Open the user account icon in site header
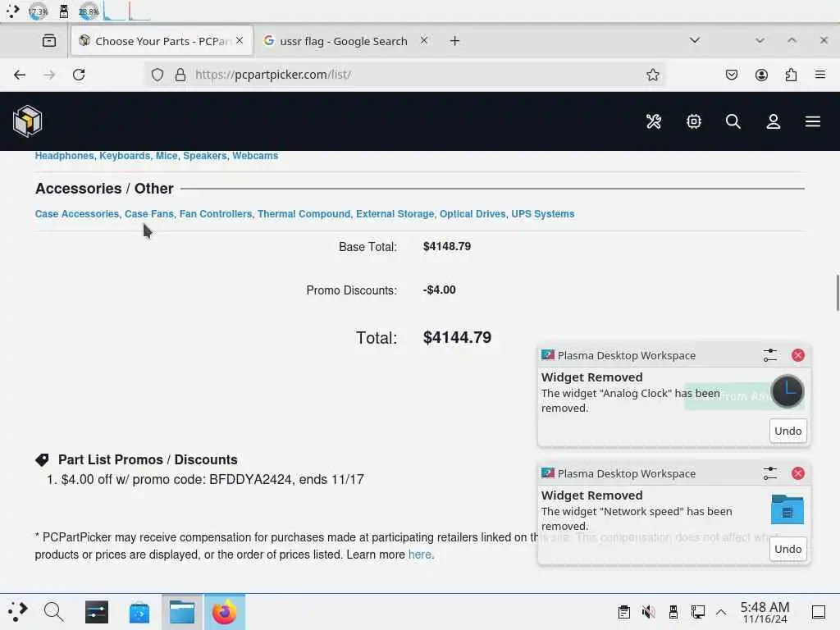The width and height of the screenshot is (840, 630). point(773,121)
